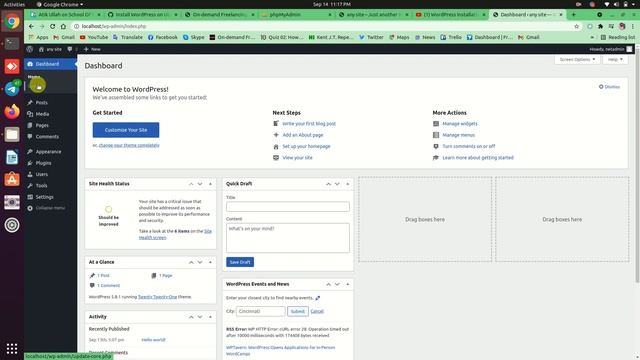
Task: Open the 'Hello world!' post link
Action: 153,340
